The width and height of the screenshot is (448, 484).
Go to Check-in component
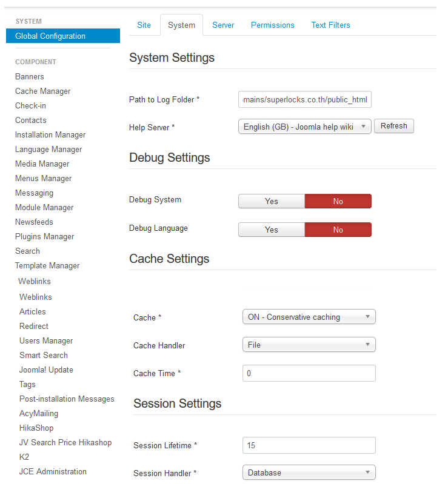(30, 105)
